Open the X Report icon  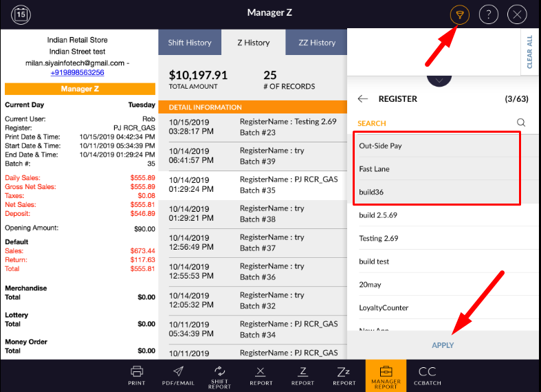tap(261, 375)
